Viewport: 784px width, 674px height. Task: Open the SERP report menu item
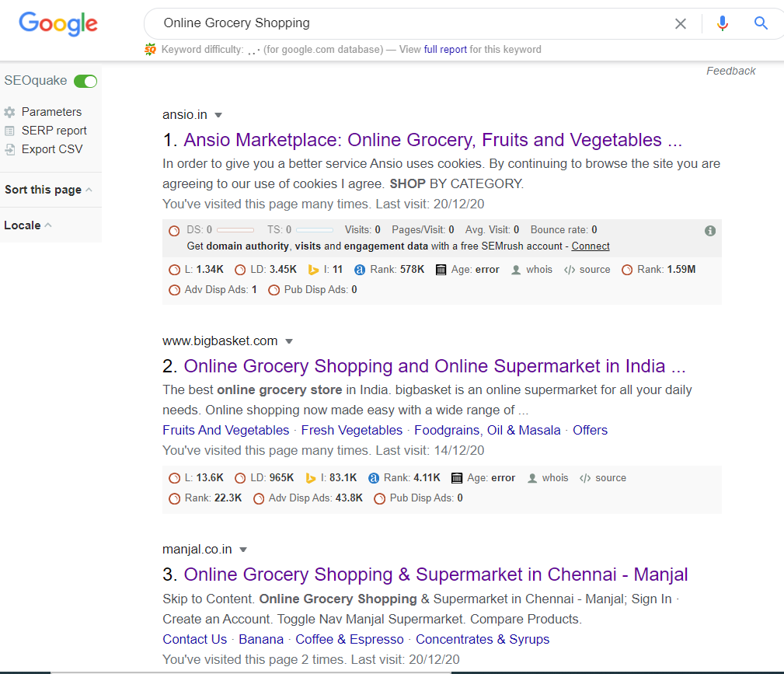(x=54, y=131)
